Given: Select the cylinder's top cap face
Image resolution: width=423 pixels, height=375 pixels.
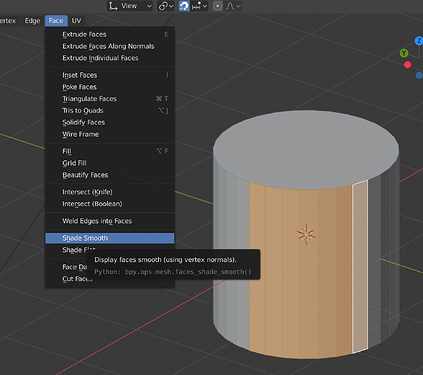Looking at the screenshot, I should pyautogui.click(x=306, y=150).
